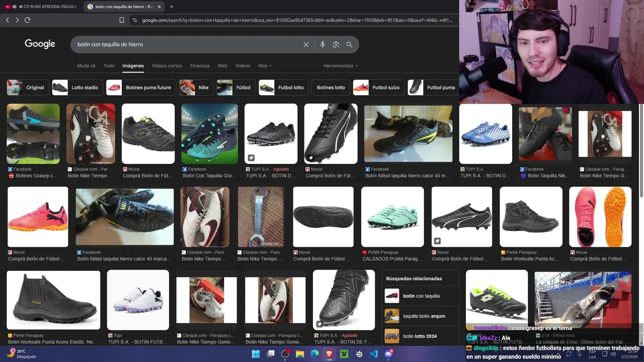
Task: Clear the search box text
Action: tap(306, 44)
